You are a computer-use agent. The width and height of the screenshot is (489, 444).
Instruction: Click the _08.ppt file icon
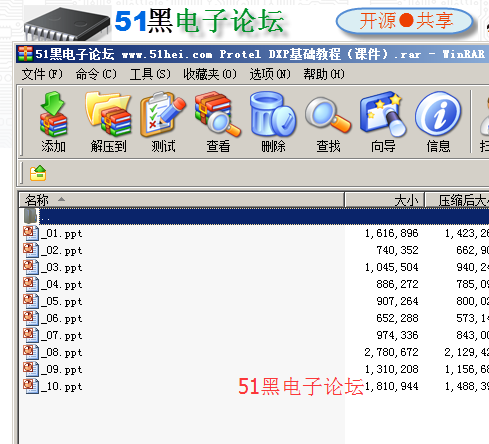point(31,352)
